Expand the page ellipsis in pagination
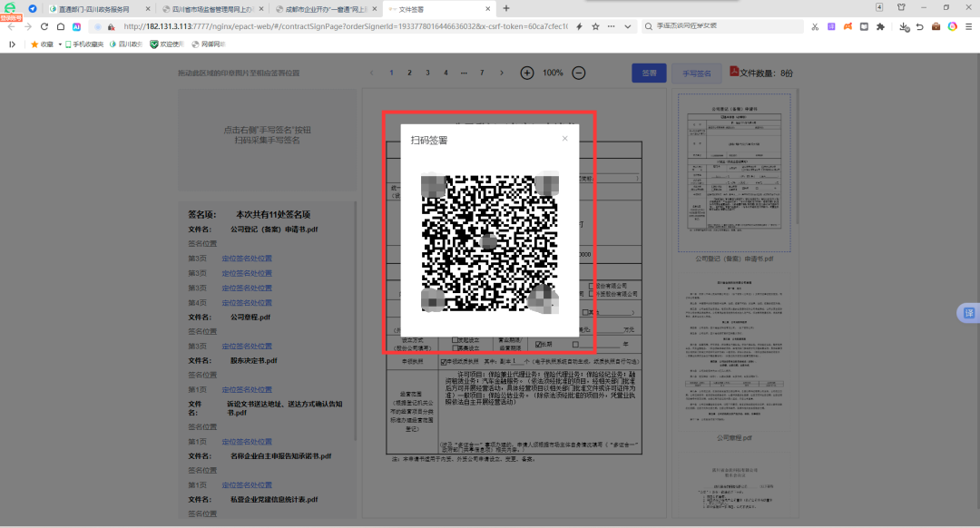 pyautogui.click(x=464, y=73)
